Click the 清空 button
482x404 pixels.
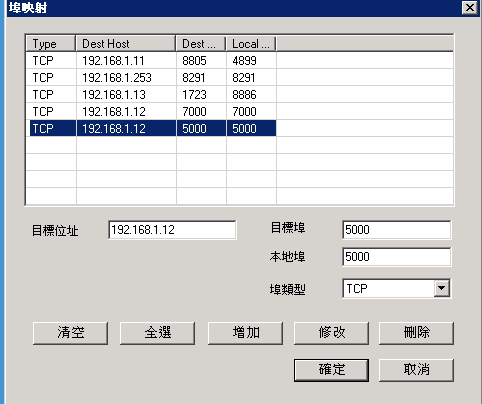tap(70, 333)
